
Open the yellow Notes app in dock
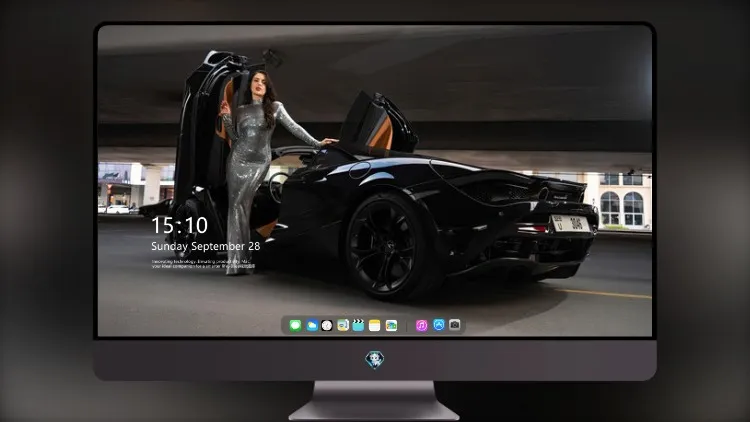375,325
